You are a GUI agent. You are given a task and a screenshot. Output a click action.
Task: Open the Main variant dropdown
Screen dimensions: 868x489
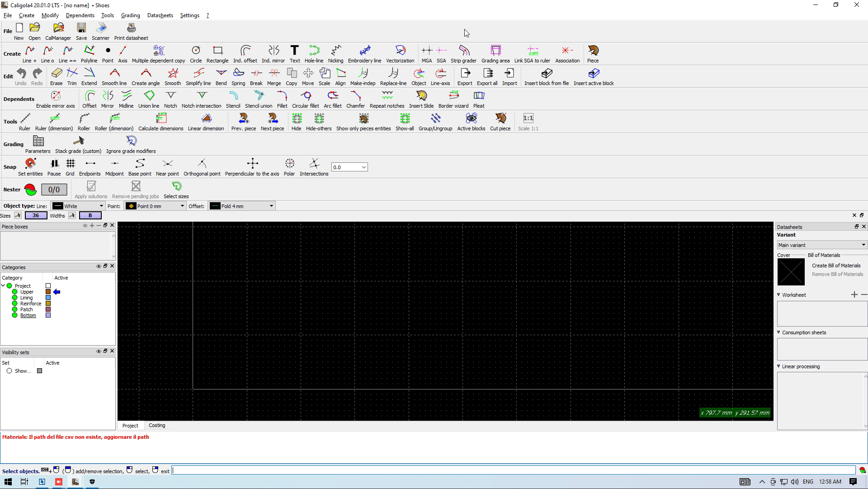coord(821,245)
